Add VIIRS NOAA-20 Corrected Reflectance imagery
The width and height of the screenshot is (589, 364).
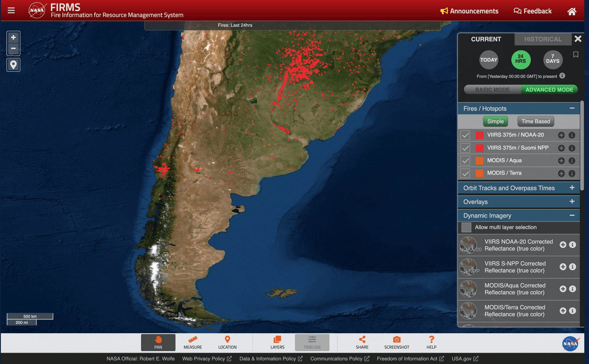tap(563, 245)
